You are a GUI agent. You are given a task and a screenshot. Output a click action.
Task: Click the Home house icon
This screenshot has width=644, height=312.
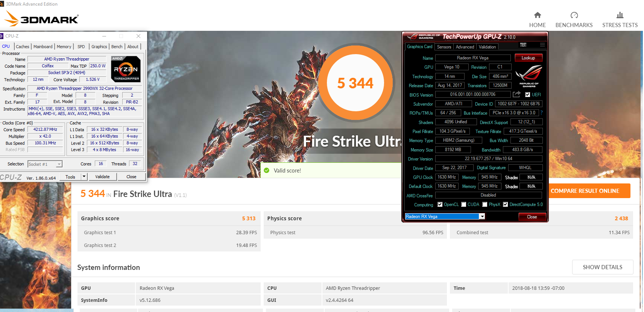click(x=538, y=15)
